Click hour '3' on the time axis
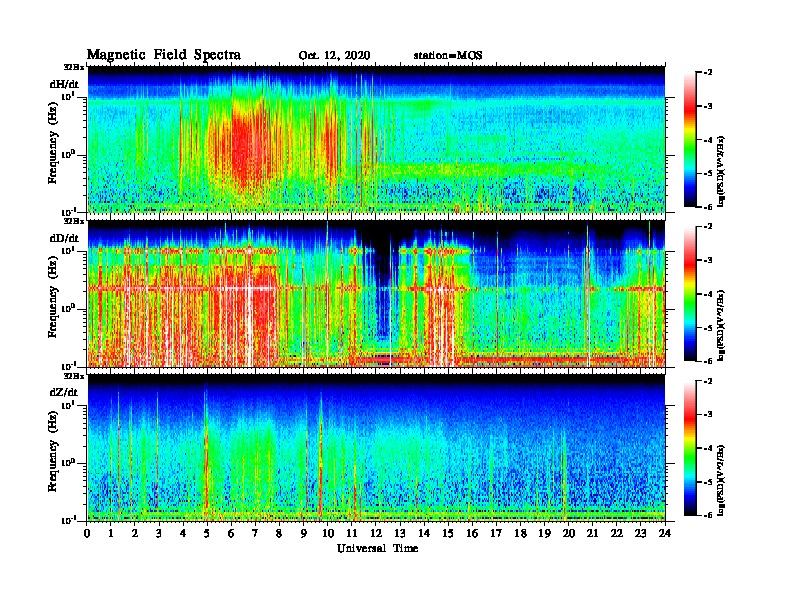The height and width of the screenshot is (612, 792). tap(159, 533)
